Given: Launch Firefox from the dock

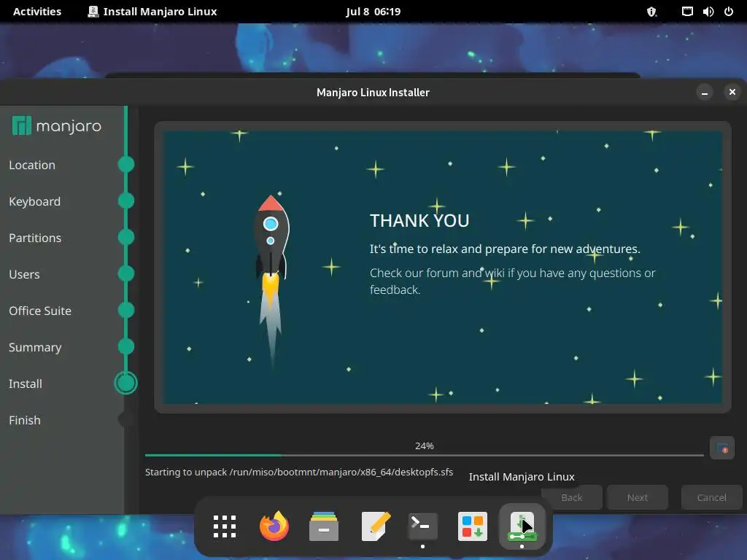Looking at the screenshot, I should click(x=274, y=526).
